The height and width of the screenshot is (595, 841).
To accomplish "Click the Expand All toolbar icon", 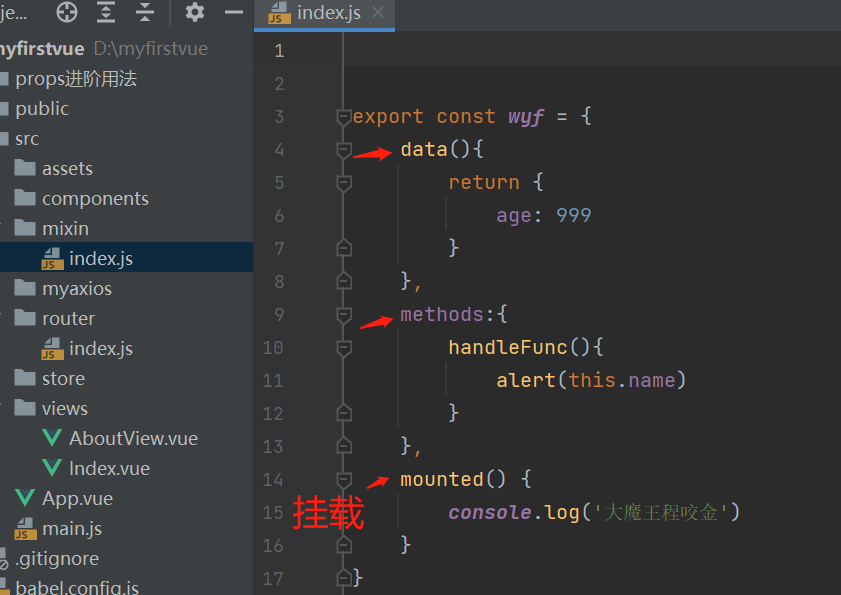I will click(106, 12).
